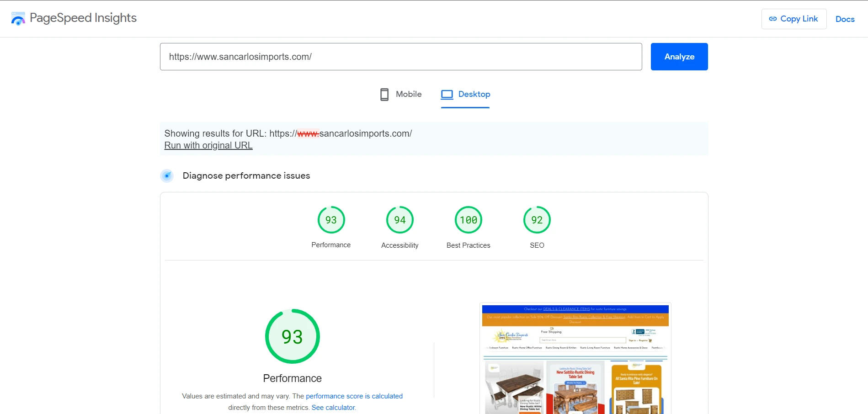This screenshot has height=414, width=868.
Task: Switch to the Desktop tab
Action: click(465, 95)
